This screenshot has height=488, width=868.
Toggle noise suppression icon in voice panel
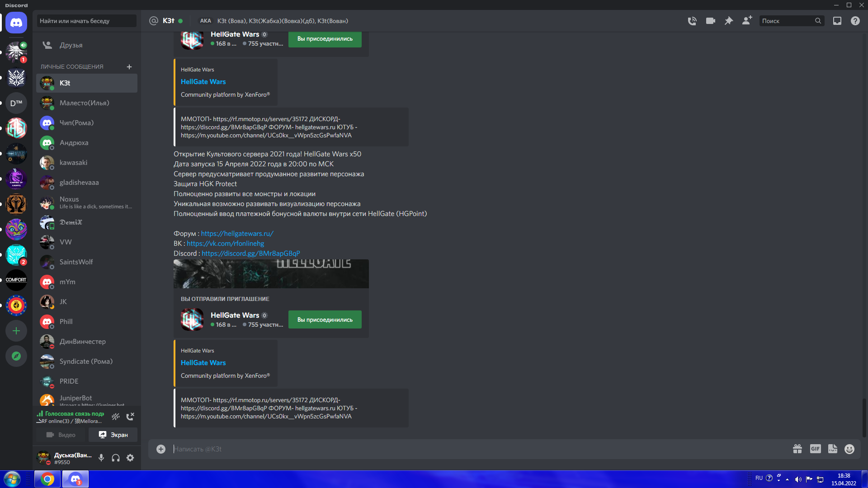point(116,417)
